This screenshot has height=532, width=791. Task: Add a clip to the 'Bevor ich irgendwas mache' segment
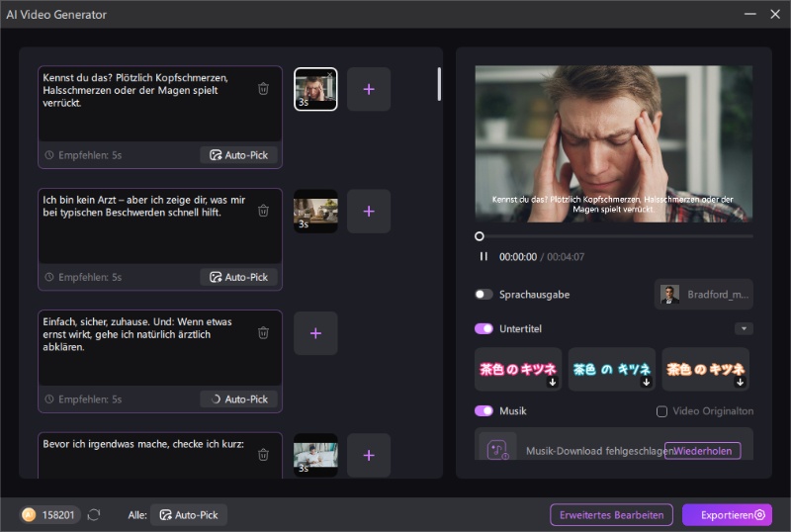click(x=369, y=455)
